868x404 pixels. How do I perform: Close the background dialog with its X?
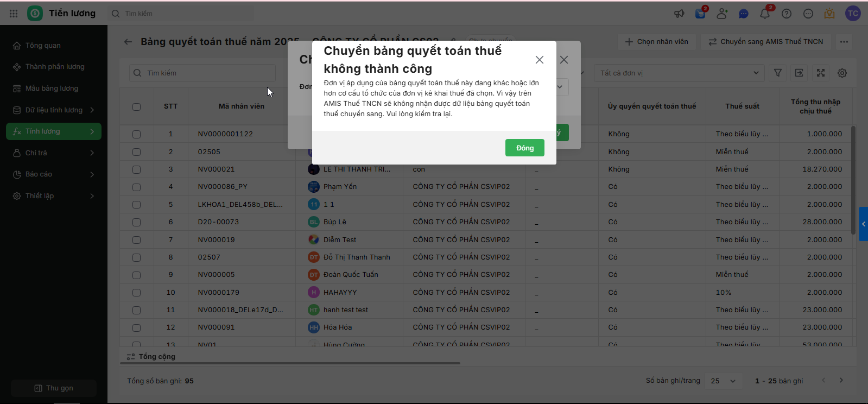tap(565, 60)
